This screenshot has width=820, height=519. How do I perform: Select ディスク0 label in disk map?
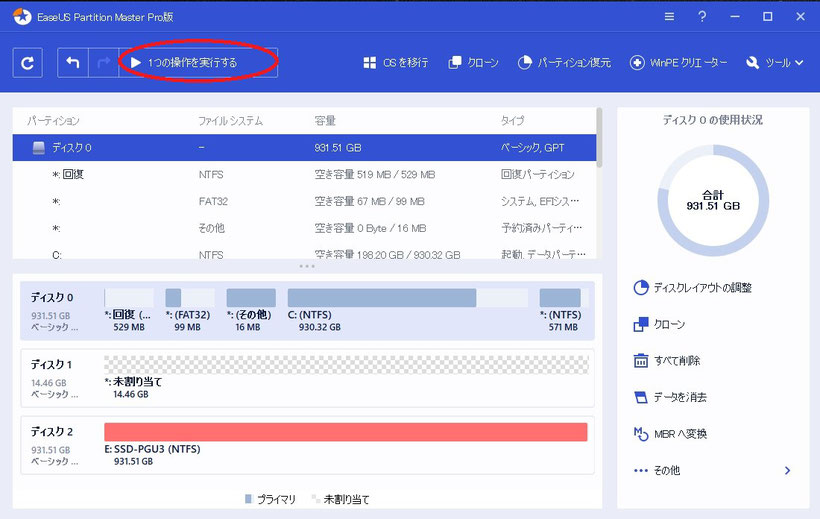coord(52,297)
